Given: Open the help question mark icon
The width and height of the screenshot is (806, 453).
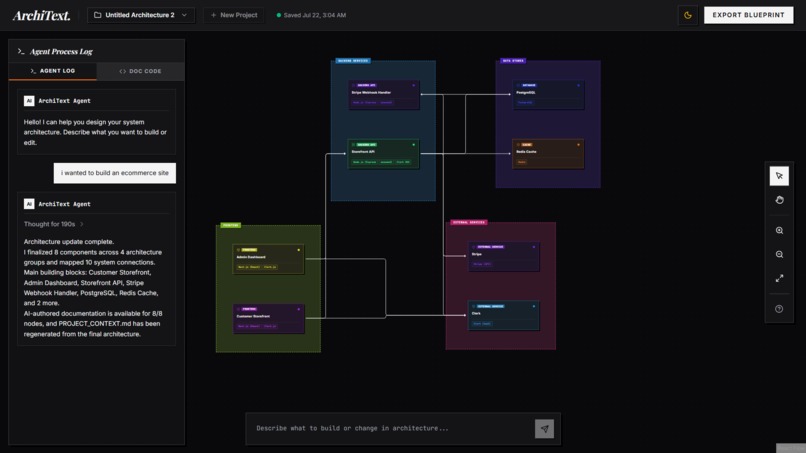Looking at the screenshot, I should pyautogui.click(x=779, y=309).
